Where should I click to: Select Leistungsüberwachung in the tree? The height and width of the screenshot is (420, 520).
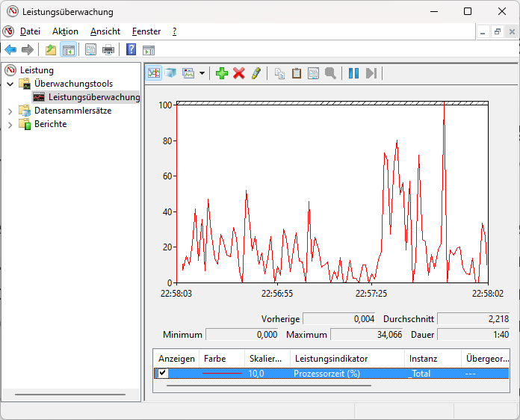tap(93, 97)
